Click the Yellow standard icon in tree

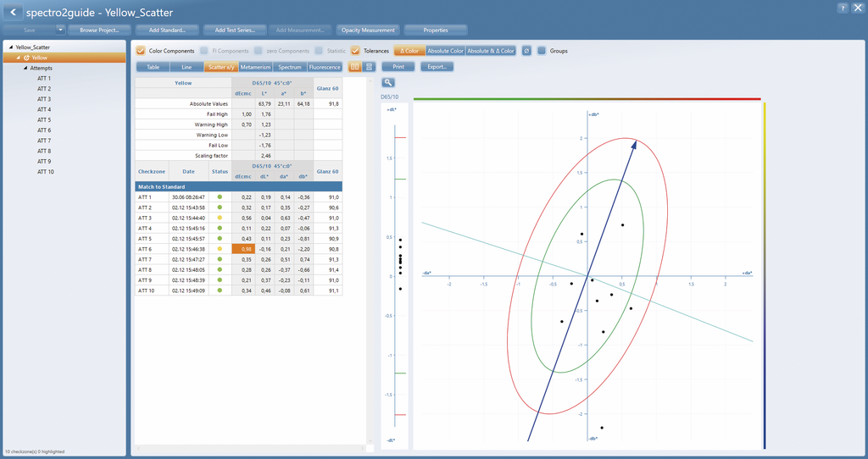pyautogui.click(x=26, y=58)
